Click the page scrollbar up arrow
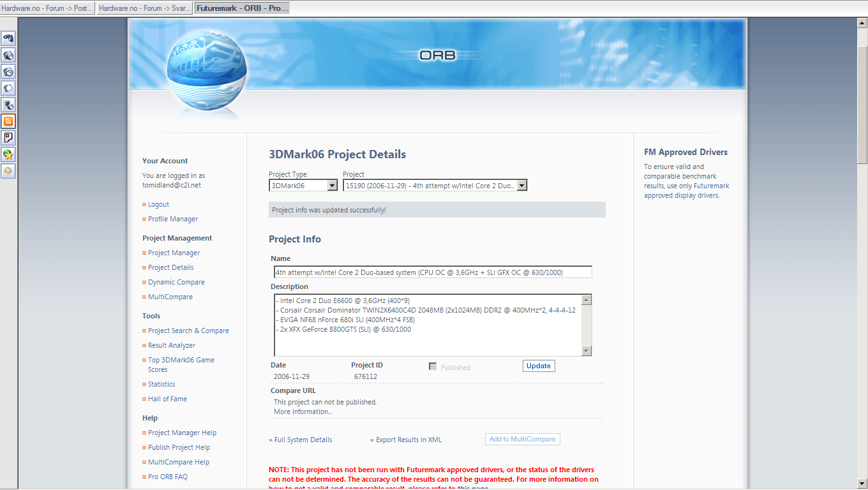 pyautogui.click(x=862, y=23)
